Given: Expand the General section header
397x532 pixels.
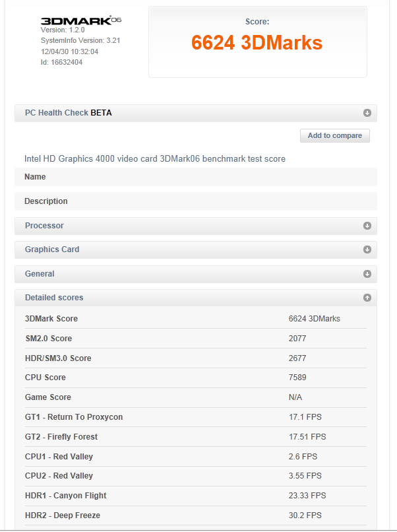Looking at the screenshot, I should (40, 274).
